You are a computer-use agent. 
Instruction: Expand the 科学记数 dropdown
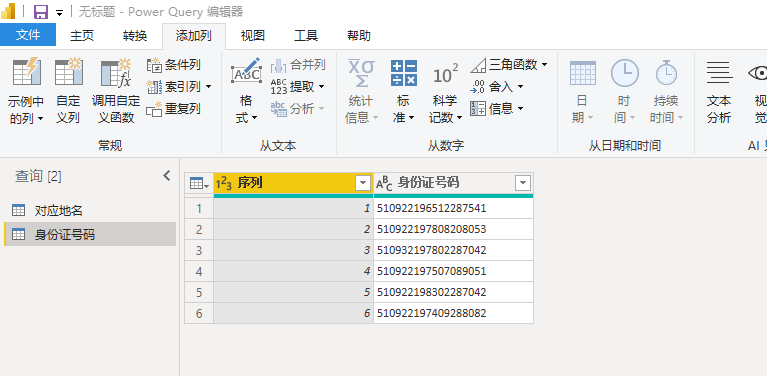coord(459,118)
